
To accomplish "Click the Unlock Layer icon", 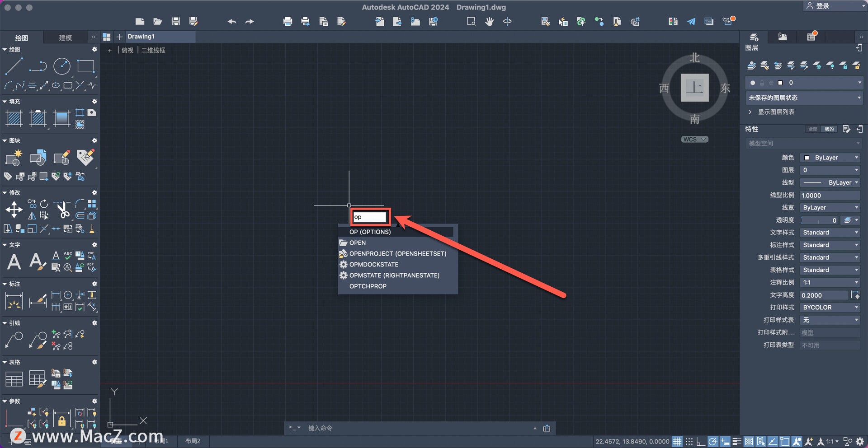I will click(857, 65).
